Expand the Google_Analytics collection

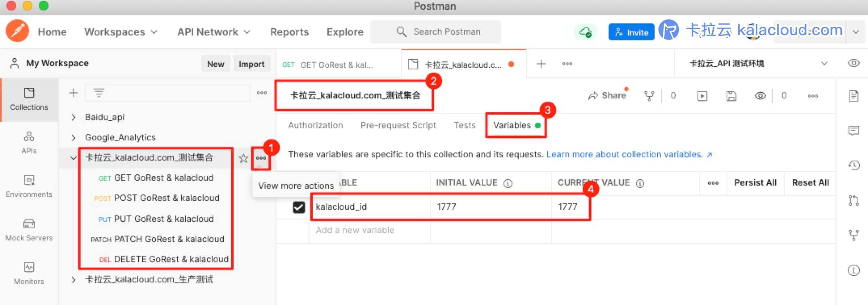[x=74, y=138]
